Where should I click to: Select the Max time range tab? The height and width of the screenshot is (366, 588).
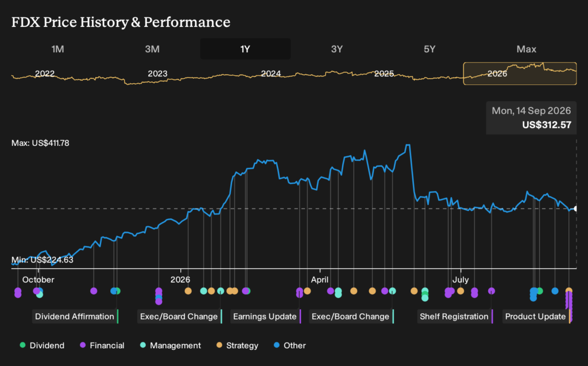click(526, 49)
